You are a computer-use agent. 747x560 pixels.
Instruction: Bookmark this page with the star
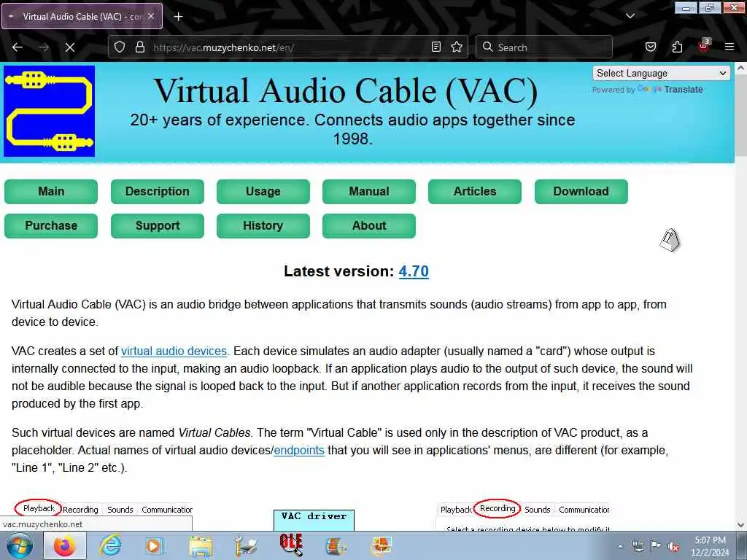(457, 47)
